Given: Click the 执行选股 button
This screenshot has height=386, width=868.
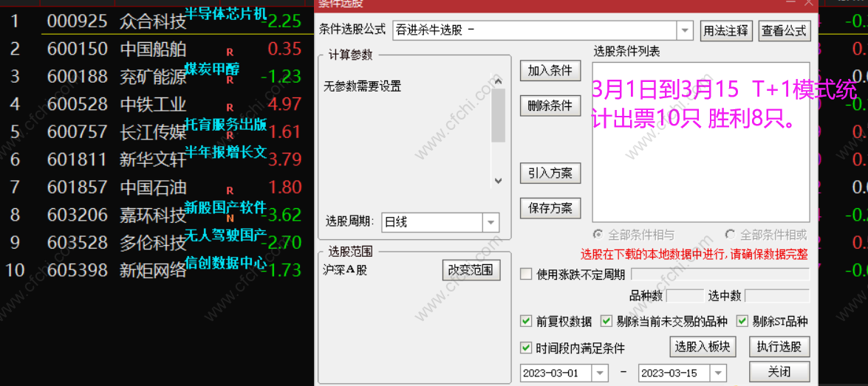Looking at the screenshot, I should pos(779,347).
